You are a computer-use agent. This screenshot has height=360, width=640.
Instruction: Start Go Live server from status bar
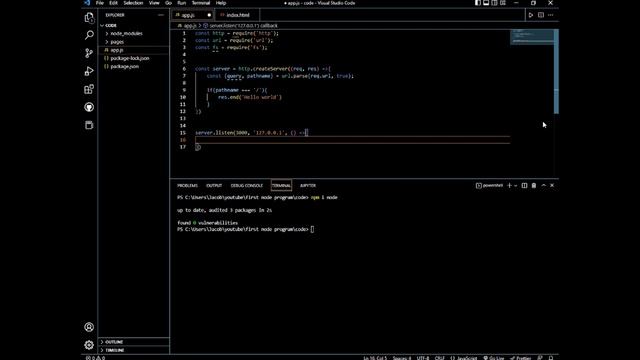point(493,358)
